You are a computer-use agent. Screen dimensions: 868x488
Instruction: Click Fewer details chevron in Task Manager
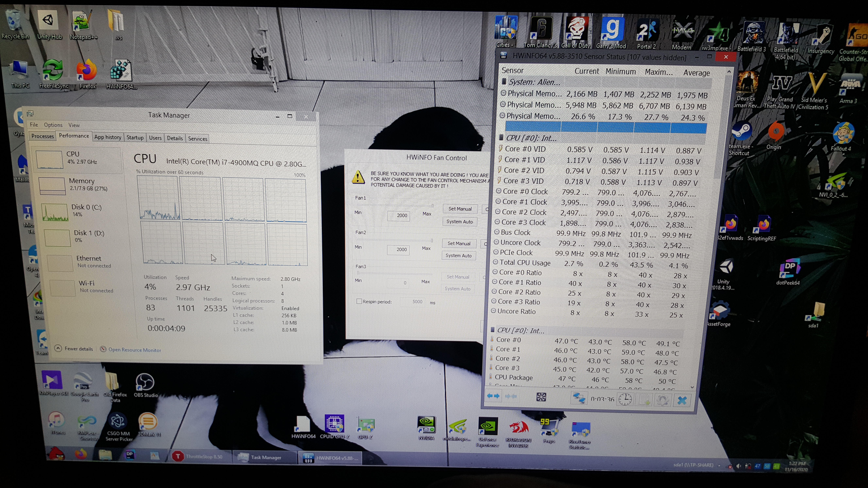[x=58, y=348]
